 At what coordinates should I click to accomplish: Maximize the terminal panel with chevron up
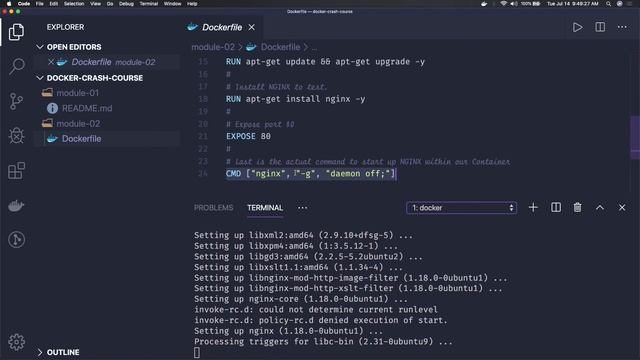coord(600,208)
